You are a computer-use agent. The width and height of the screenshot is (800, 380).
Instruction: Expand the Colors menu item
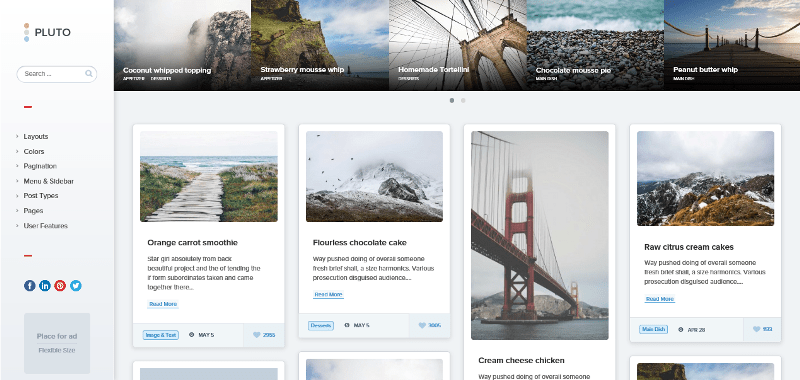pos(34,151)
